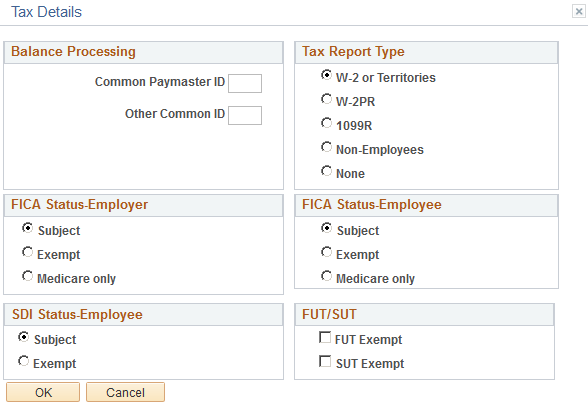Enable the FUT Exempt checkbox
Viewport: 588px width, 410px height.
click(x=325, y=337)
